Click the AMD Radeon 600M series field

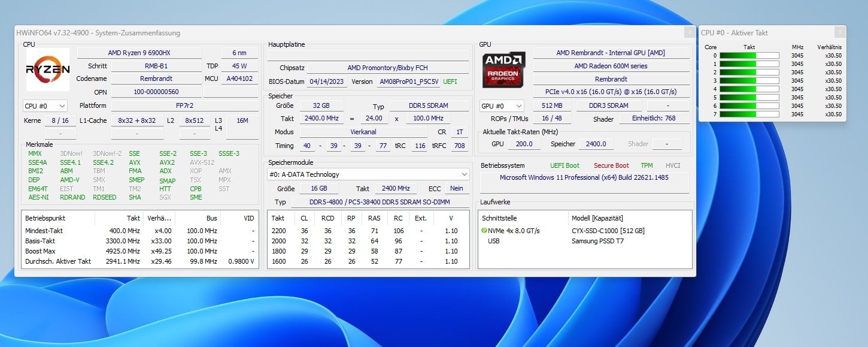pyautogui.click(x=611, y=66)
